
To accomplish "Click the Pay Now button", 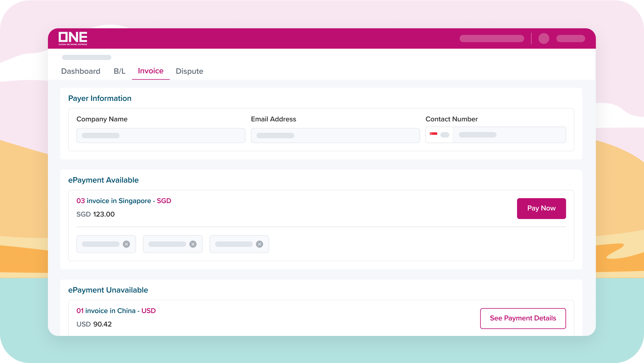I will pyautogui.click(x=541, y=208).
